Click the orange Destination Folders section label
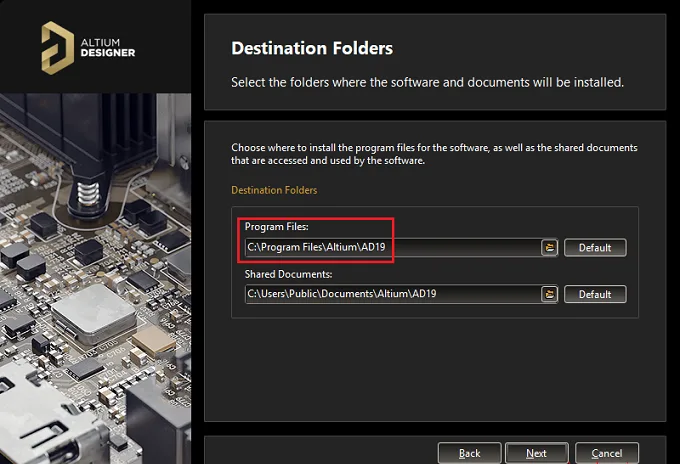Image resolution: width=680 pixels, height=464 pixels. click(x=274, y=190)
